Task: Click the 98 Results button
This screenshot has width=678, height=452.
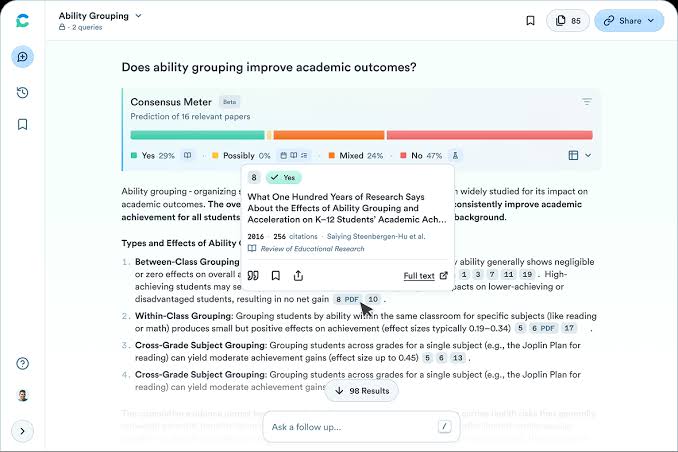Action: tap(362, 390)
